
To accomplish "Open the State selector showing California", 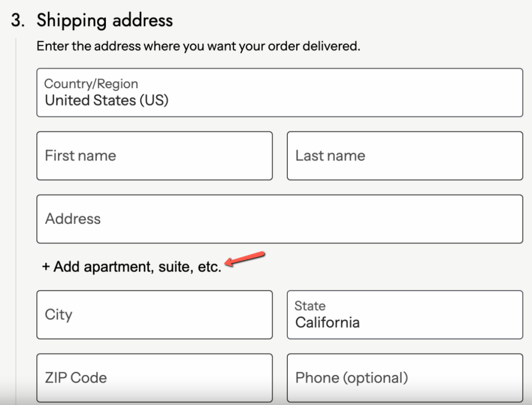I will pos(404,315).
